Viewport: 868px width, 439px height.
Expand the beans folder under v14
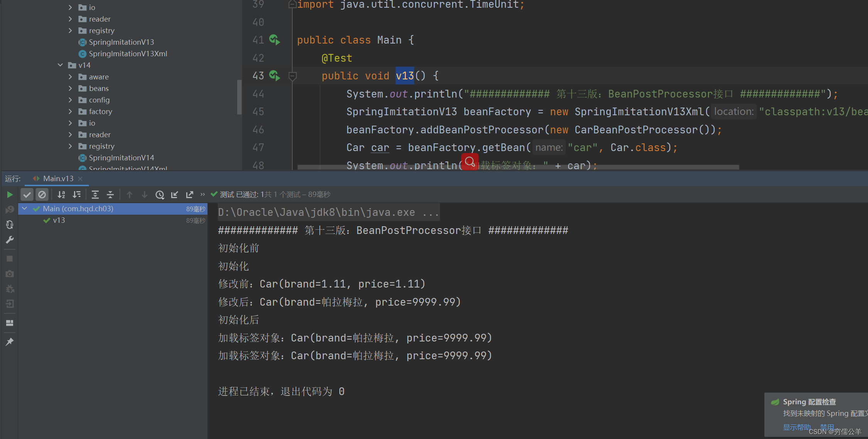[x=70, y=88]
